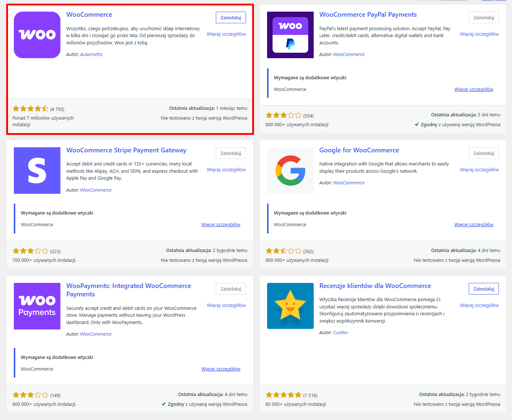Click the WooCommerce purple woo plugin icon
This screenshot has height=420, width=512.
tap(37, 35)
